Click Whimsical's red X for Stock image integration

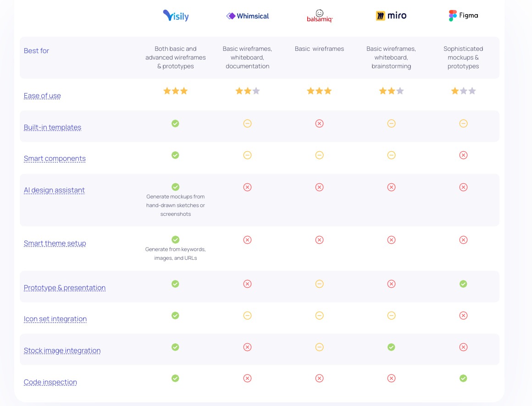[x=247, y=347]
